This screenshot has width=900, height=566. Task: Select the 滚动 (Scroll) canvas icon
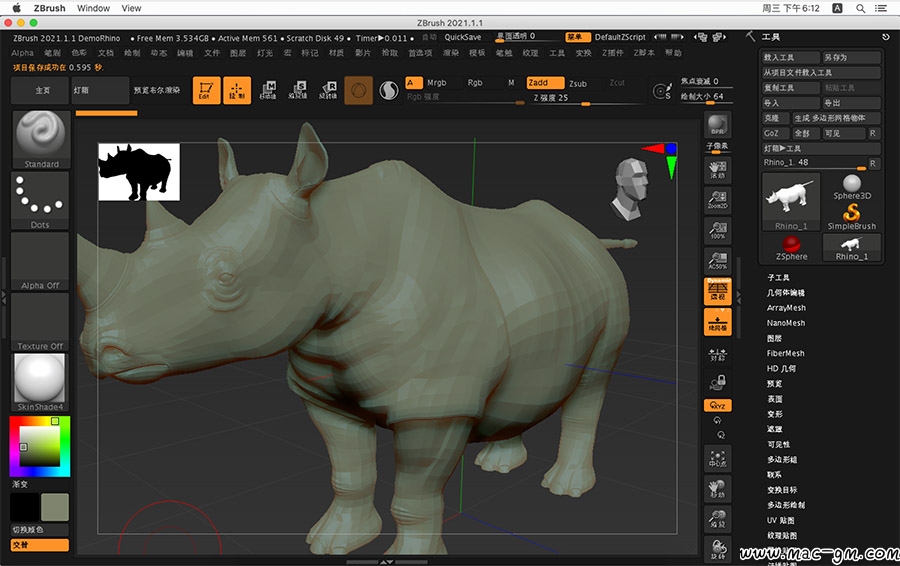pos(717,170)
